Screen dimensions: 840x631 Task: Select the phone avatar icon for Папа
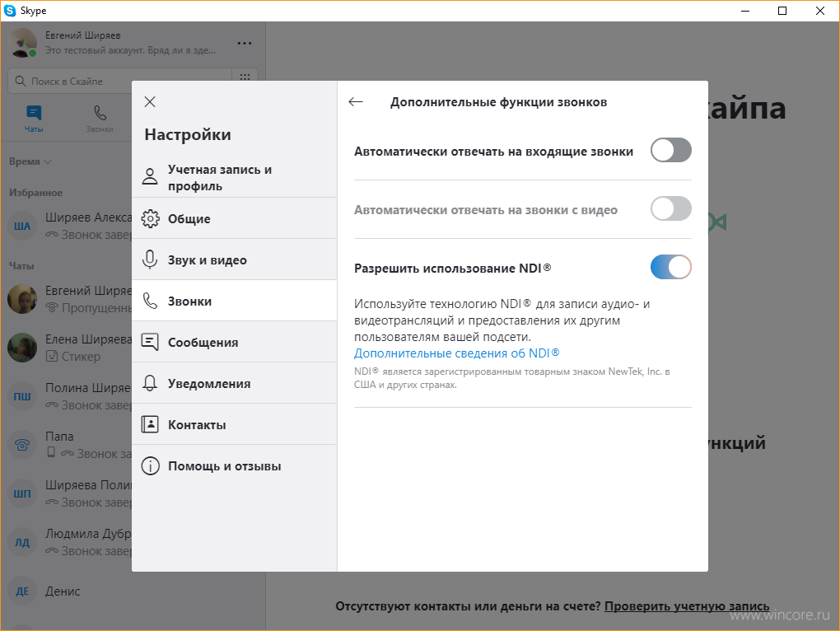(22, 445)
